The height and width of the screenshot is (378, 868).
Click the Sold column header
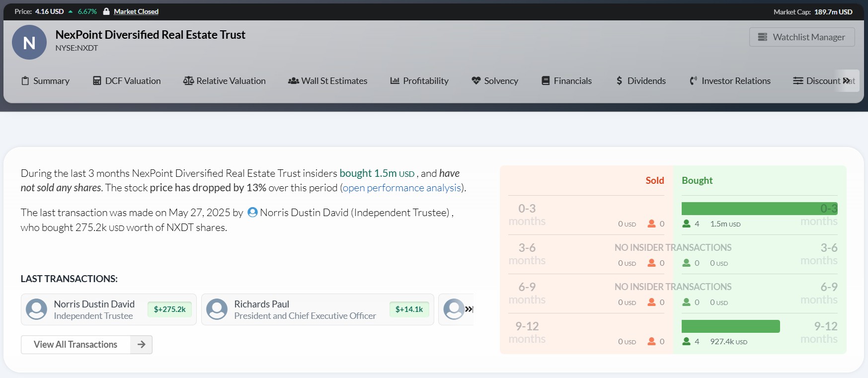[654, 180]
